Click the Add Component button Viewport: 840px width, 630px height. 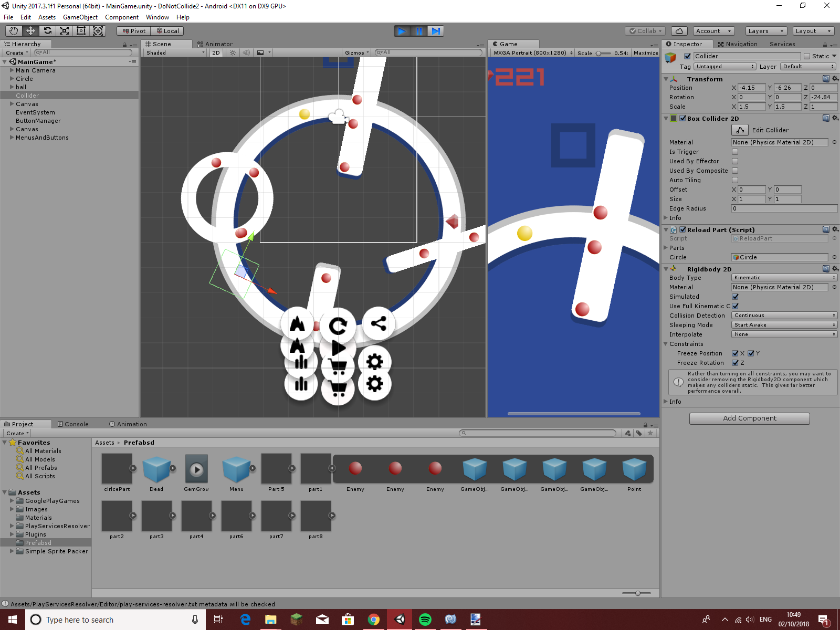point(749,418)
